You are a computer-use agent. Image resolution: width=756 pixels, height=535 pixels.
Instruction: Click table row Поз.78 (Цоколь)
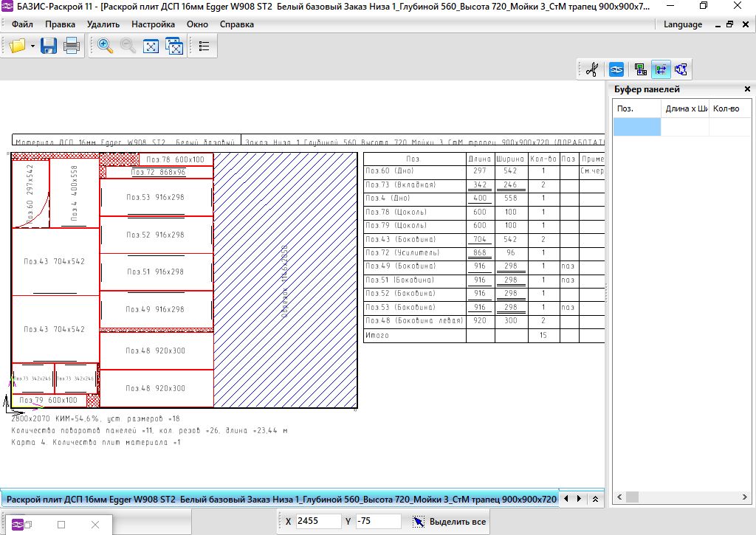tap(484, 212)
